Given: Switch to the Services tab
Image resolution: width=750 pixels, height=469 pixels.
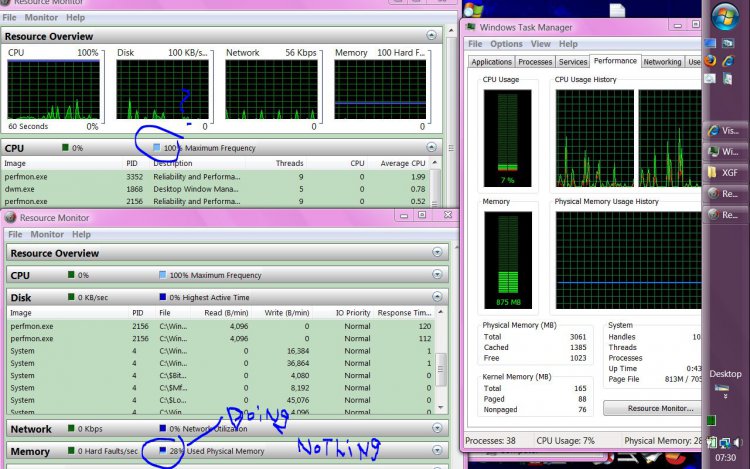Looking at the screenshot, I should coord(573,62).
